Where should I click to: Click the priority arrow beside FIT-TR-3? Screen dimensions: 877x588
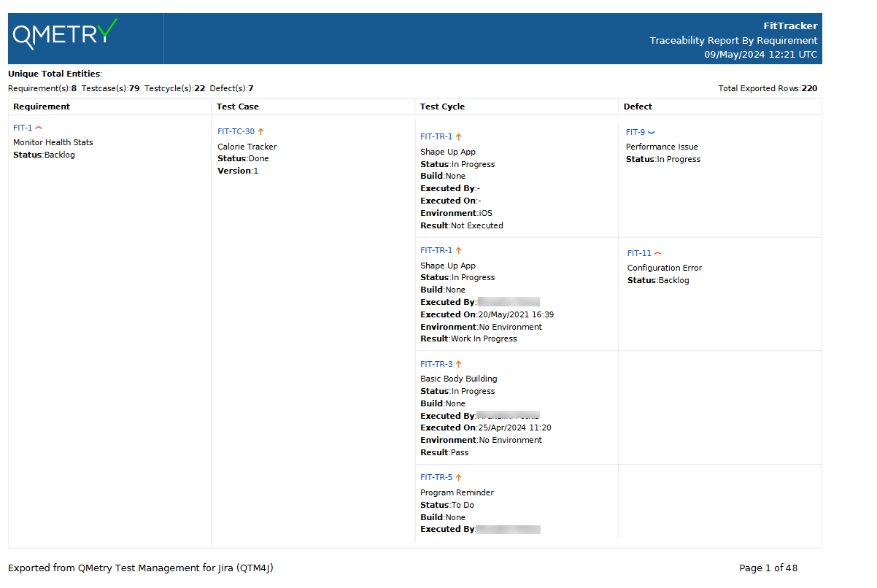click(459, 364)
